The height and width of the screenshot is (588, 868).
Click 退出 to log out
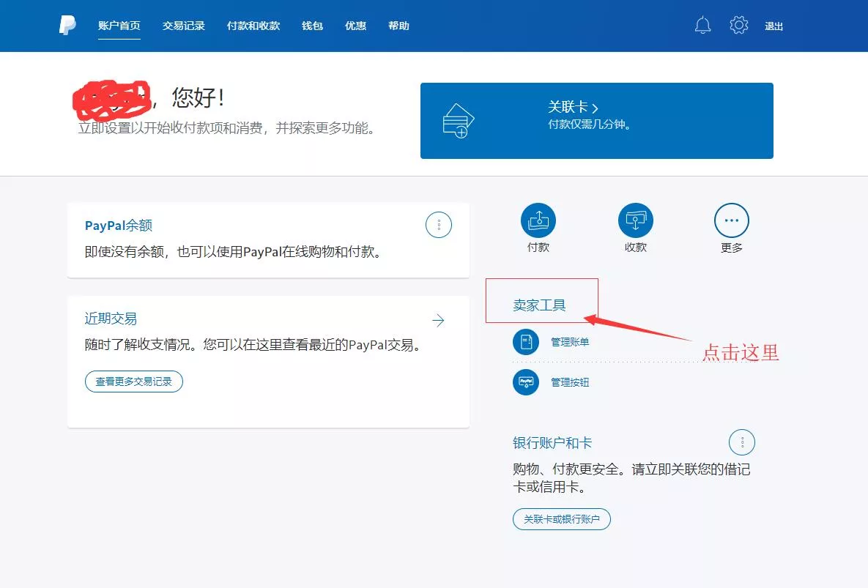point(774,26)
